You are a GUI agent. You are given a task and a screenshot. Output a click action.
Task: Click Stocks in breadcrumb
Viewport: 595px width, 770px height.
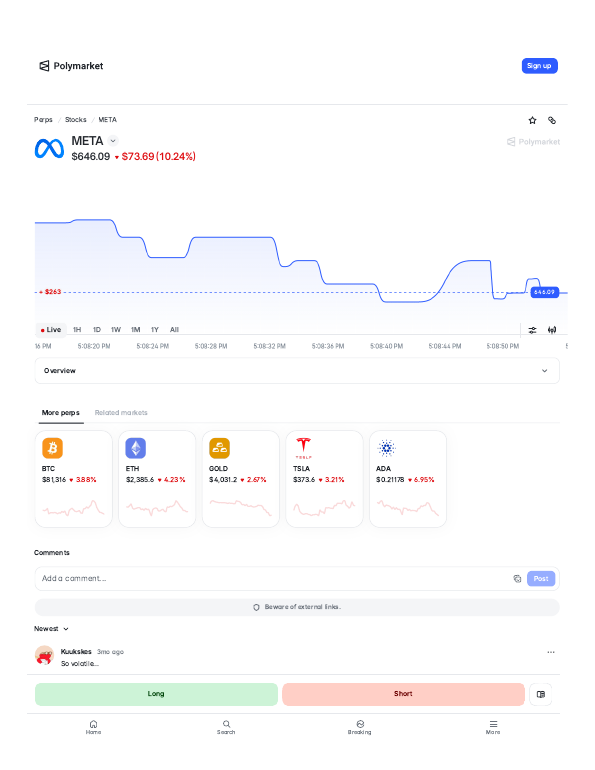click(x=76, y=120)
